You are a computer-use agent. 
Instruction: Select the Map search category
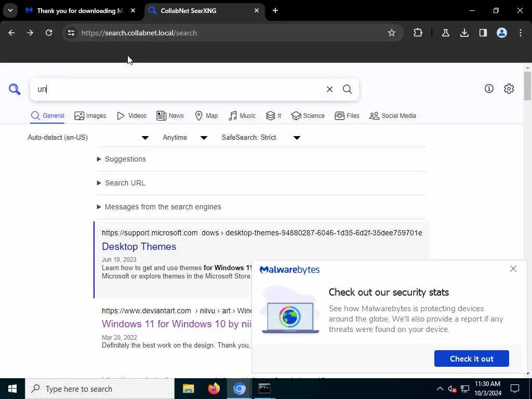point(206,116)
